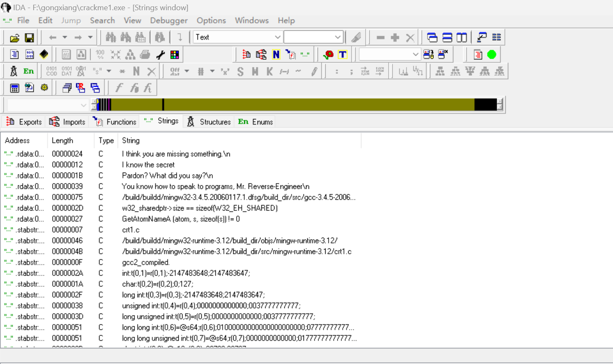The image size is (613, 364).
Task: Open the dropdown left of navigation band
Action: coord(47,105)
